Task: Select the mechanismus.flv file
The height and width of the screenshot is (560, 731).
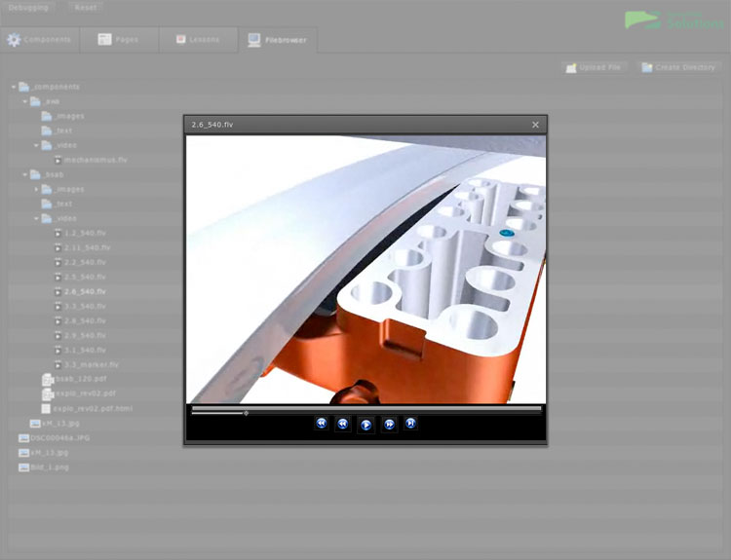Action: pos(96,160)
